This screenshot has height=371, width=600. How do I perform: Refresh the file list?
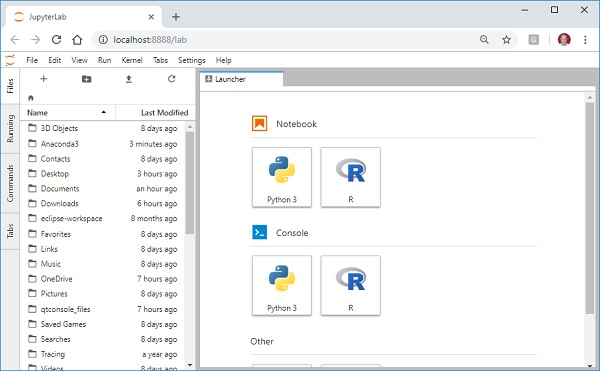(171, 79)
